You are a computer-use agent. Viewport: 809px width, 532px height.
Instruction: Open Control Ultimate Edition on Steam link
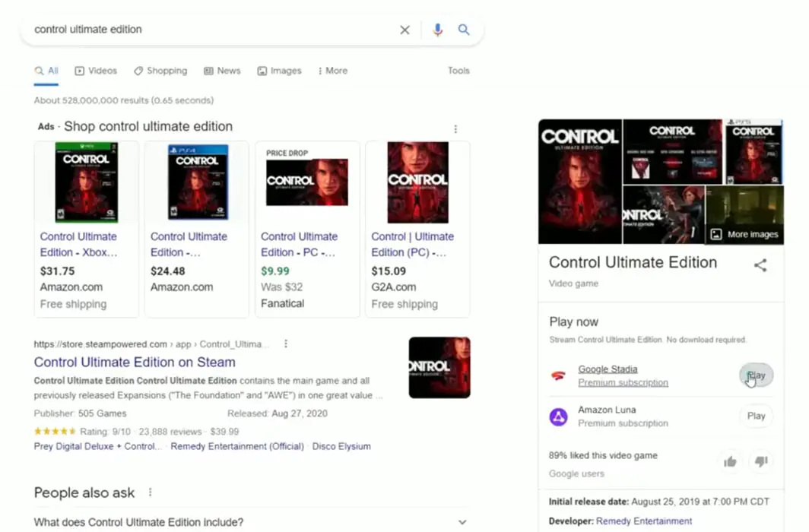coord(135,363)
